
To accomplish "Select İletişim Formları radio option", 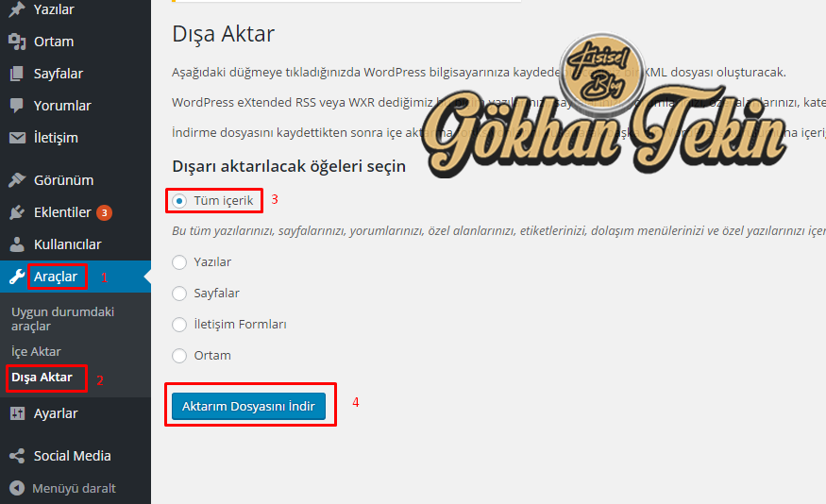I will 179,325.
